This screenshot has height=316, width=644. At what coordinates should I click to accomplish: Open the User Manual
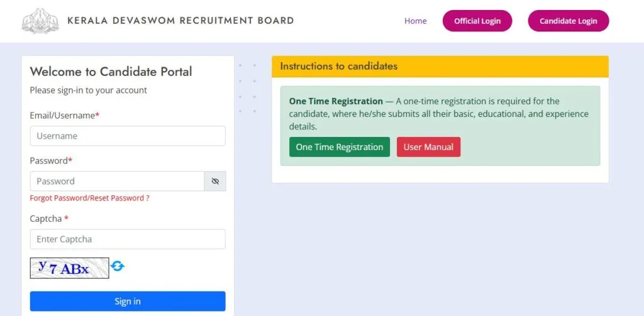click(x=428, y=147)
